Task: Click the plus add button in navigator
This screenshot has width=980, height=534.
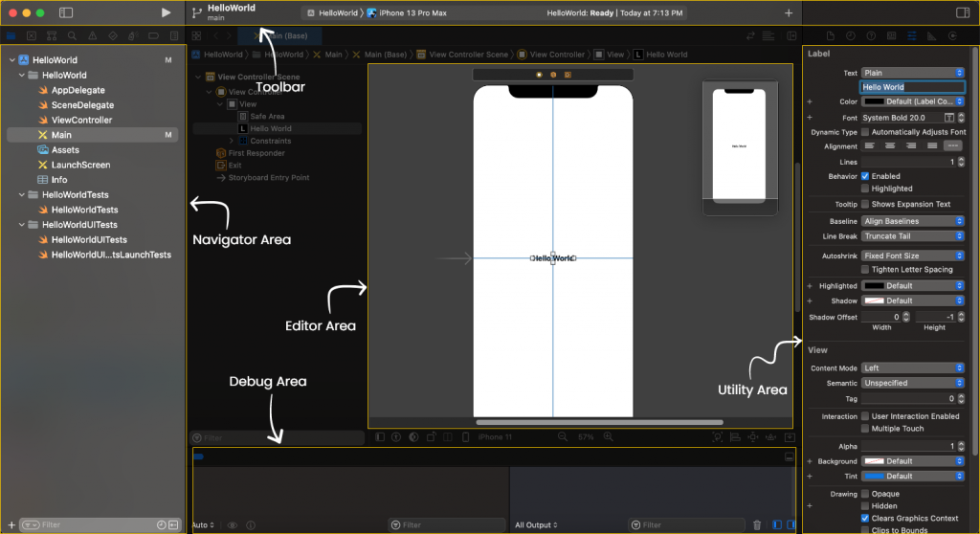Action: point(11,524)
